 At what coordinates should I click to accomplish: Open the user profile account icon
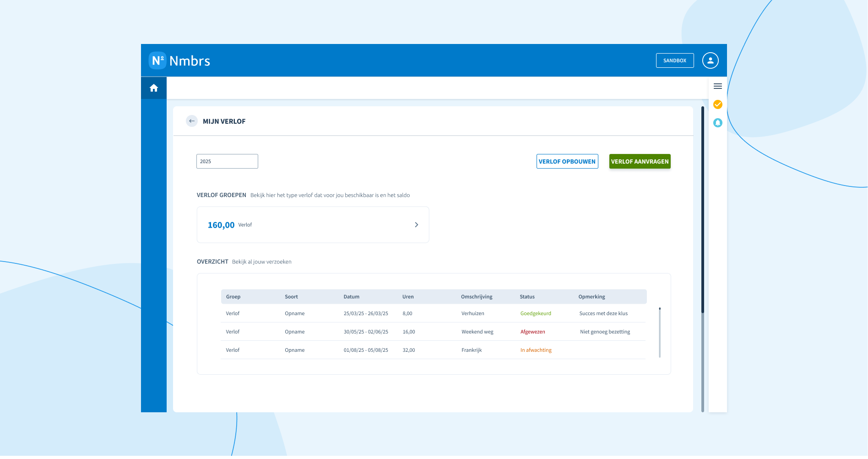point(711,60)
